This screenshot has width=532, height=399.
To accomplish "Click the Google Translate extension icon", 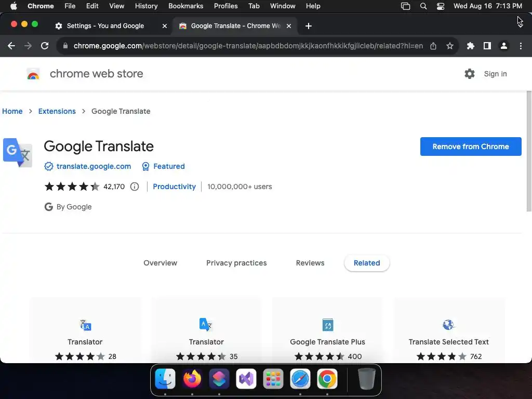I will [x=18, y=152].
